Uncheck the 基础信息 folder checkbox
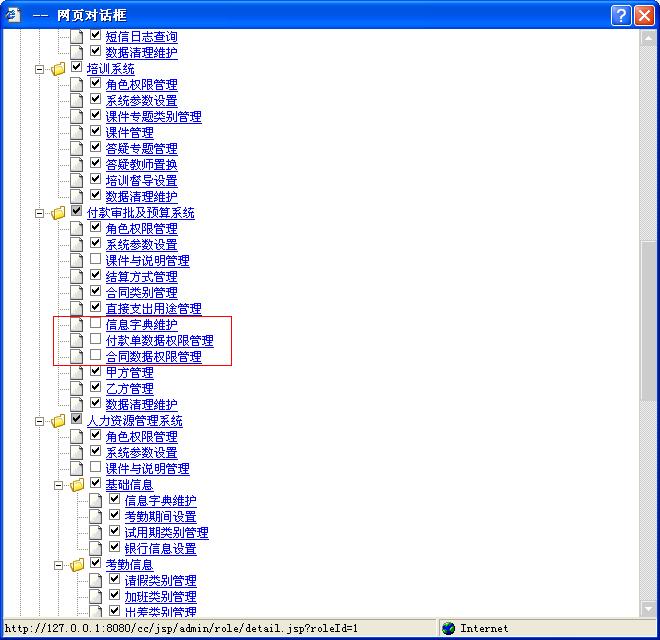The image size is (660, 640). click(x=96, y=483)
